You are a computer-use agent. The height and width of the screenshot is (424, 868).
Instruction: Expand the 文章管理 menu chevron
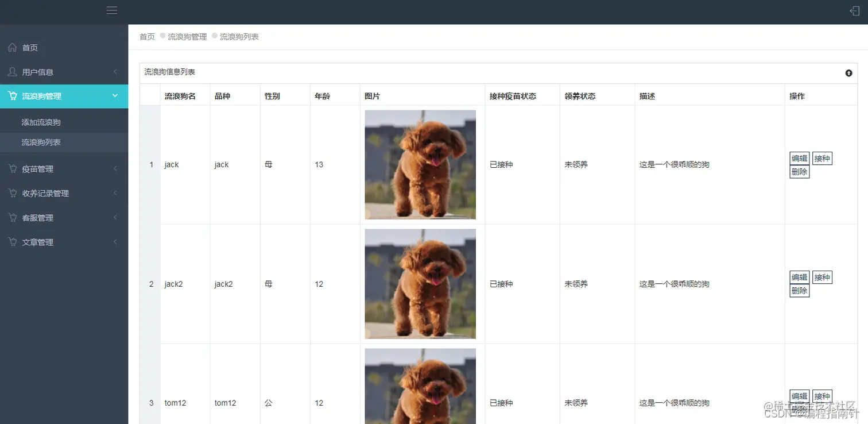[115, 242]
